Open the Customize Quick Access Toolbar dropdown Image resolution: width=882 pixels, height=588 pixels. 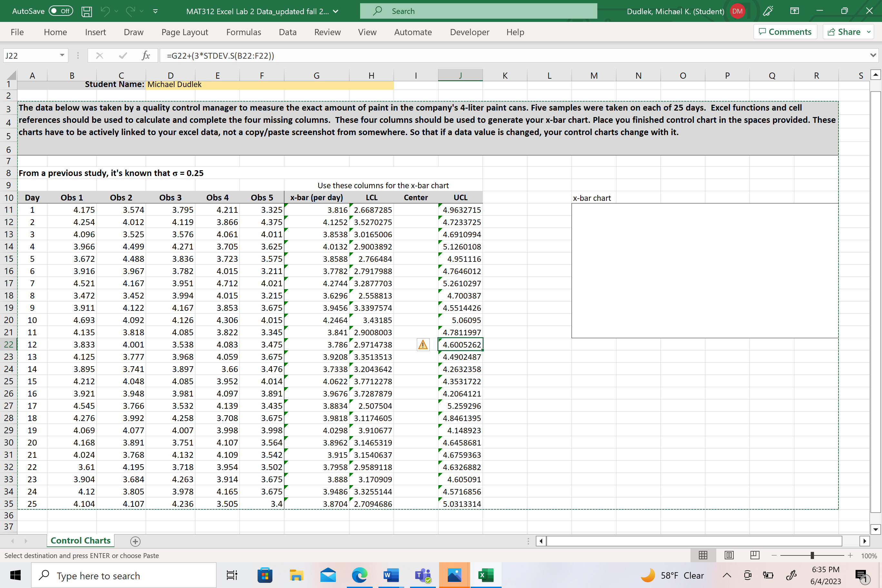coord(155,11)
